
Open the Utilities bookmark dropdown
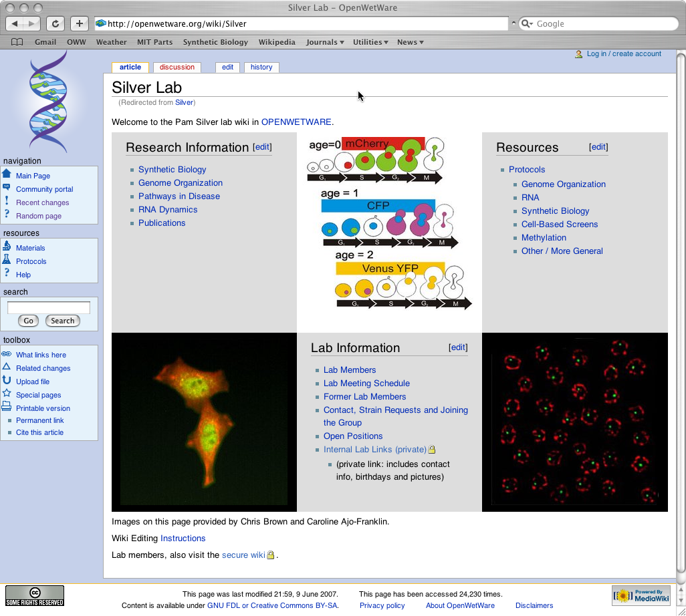pos(370,42)
